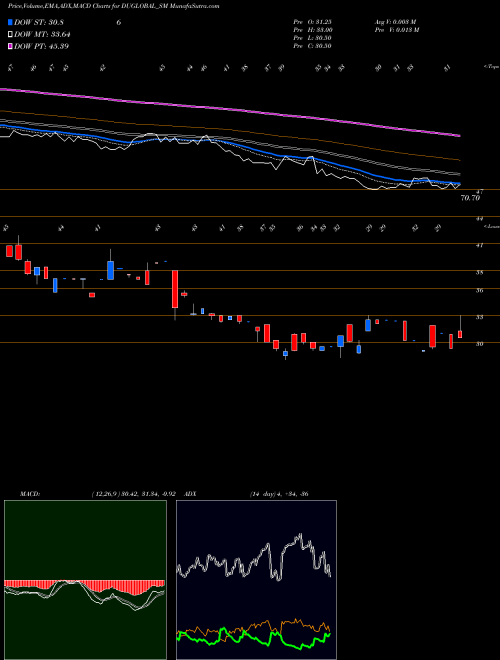500x660 pixels.
Task: Click the 'Avg V: 0.003 M' volume text
Action: 395,22
